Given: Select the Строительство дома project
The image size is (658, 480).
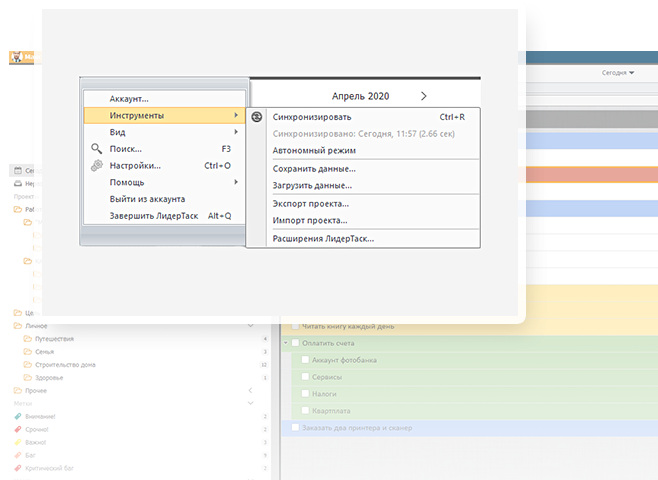Looking at the screenshot, I should [65, 365].
